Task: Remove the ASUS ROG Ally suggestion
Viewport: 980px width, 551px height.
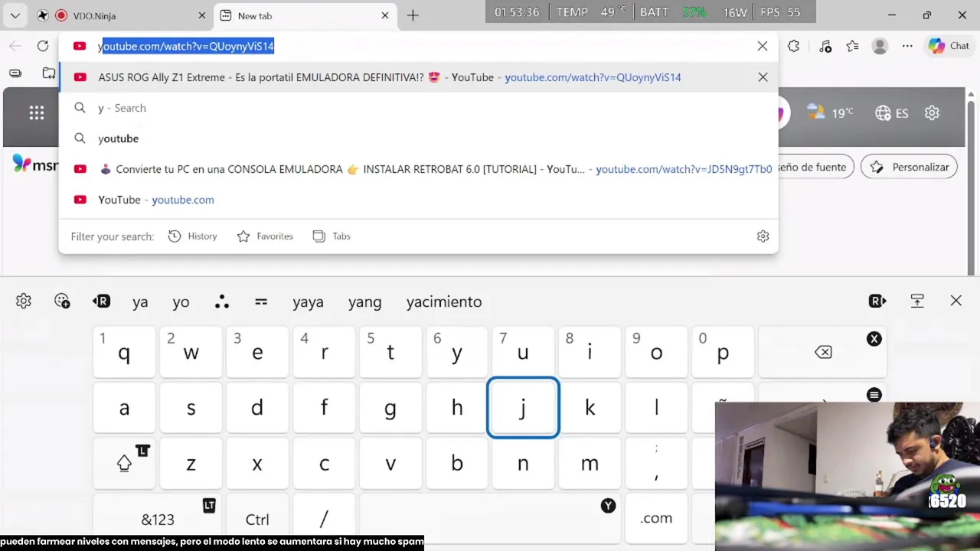Action: [763, 77]
